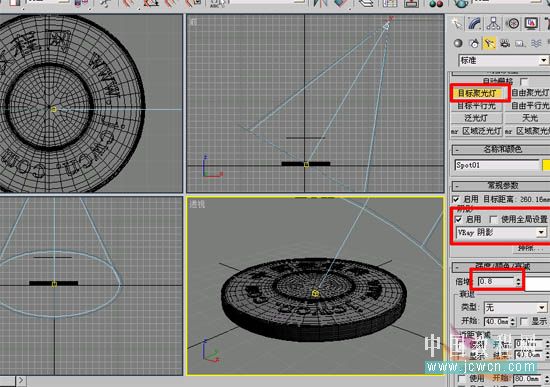This screenshot has width=550, height=387.
Task: Click the 排除 button
Action: 531,249
